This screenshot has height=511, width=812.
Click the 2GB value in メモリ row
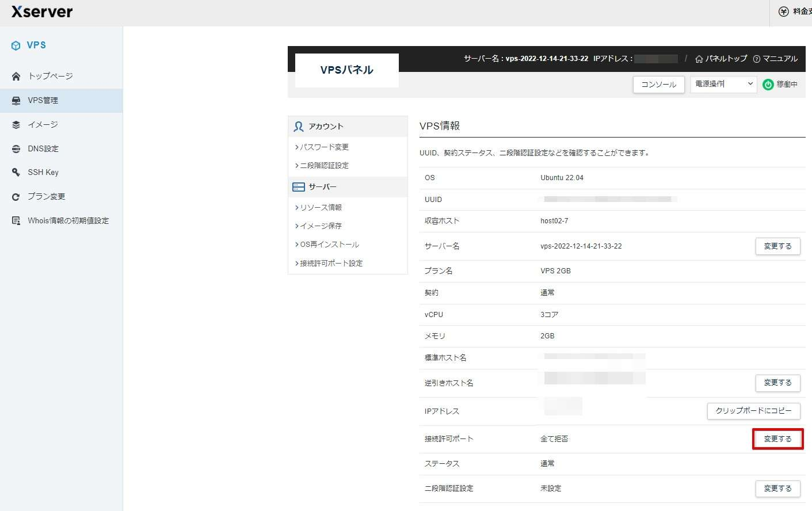[x=547, y=336]
